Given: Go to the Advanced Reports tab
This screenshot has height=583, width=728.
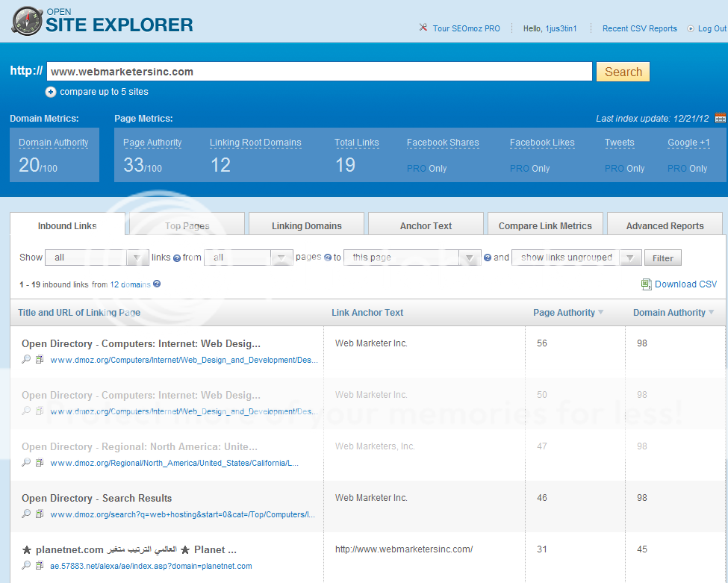Looking at the screenshot, I should click(x=665, y=225).
